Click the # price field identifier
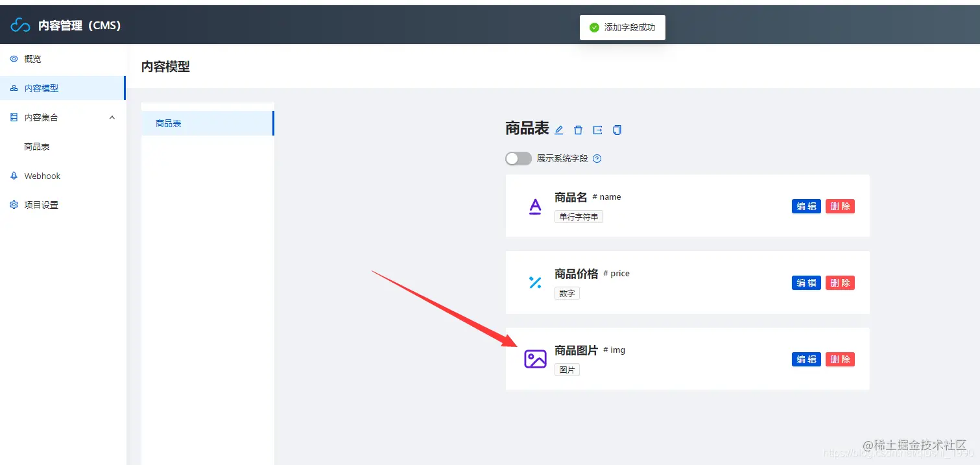The width and height of the screenshot is (980, 465). coord(616,274)
